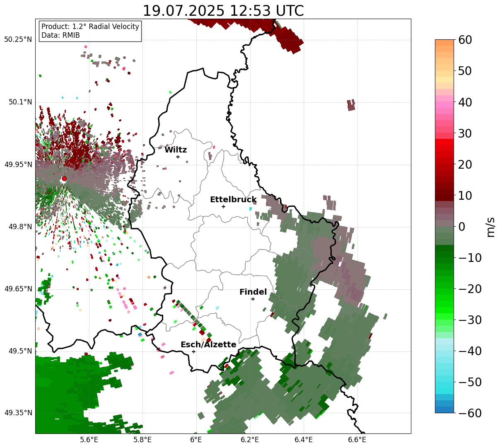The image size is (500, 448).
Task: Click the Ettelbruck station cross marker
Action: [223, 206]
